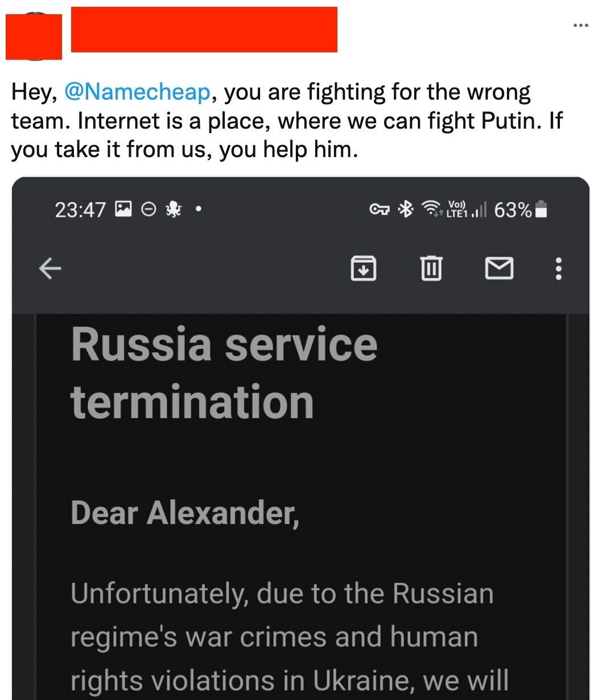Delete the email using the trash icon

431,268
